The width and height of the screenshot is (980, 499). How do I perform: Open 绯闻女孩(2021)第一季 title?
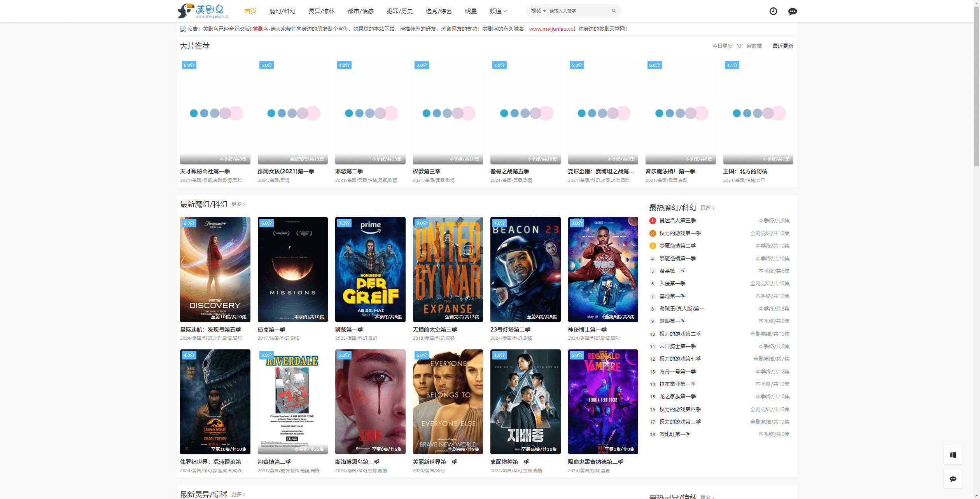[x=286, y=171]
